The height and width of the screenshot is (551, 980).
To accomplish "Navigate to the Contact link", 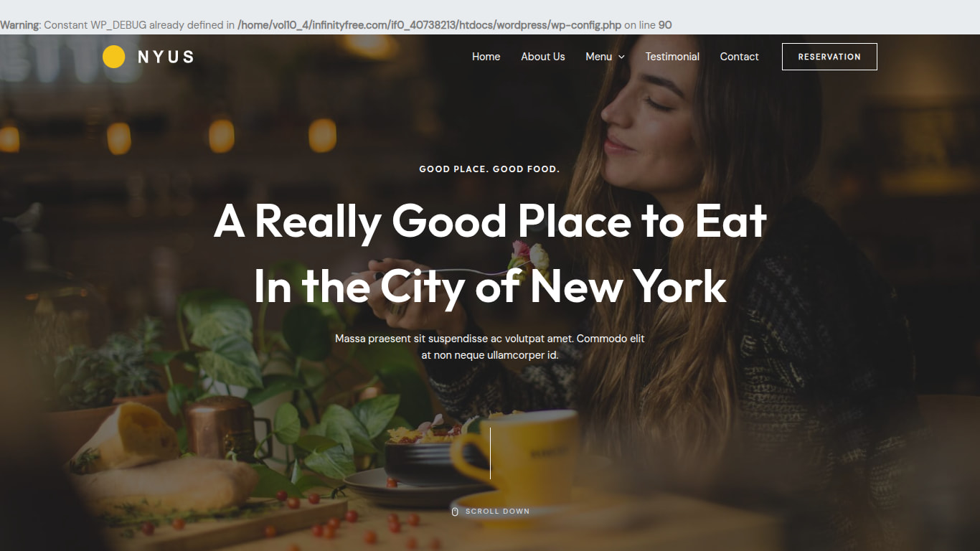I will pos(739,57).
